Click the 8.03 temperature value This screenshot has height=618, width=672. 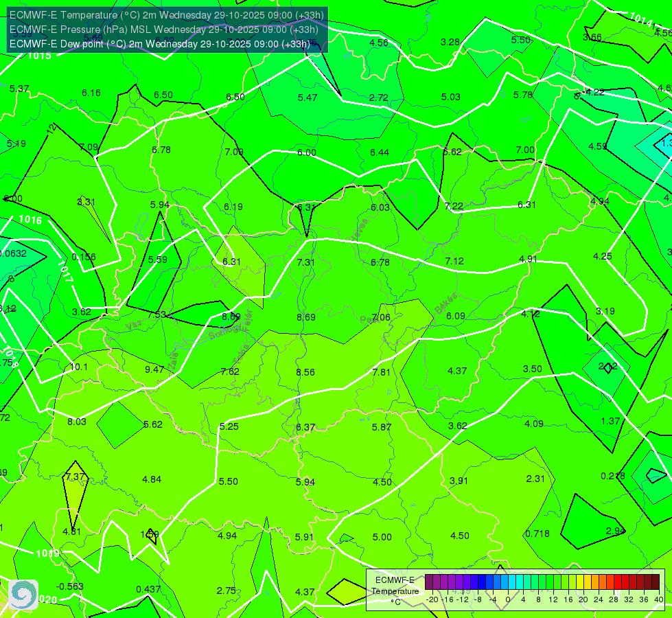coord(77,422)
